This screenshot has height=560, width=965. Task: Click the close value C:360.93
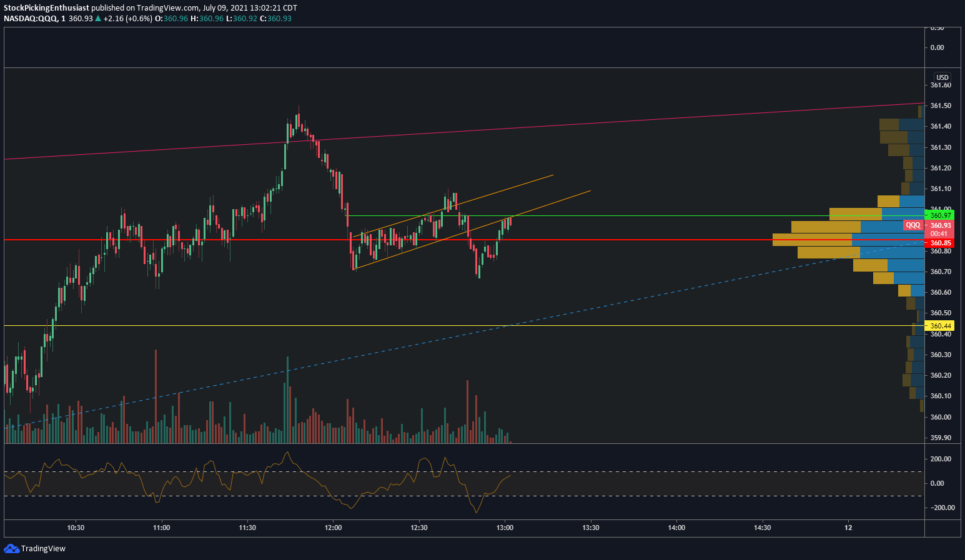[275, 19]
